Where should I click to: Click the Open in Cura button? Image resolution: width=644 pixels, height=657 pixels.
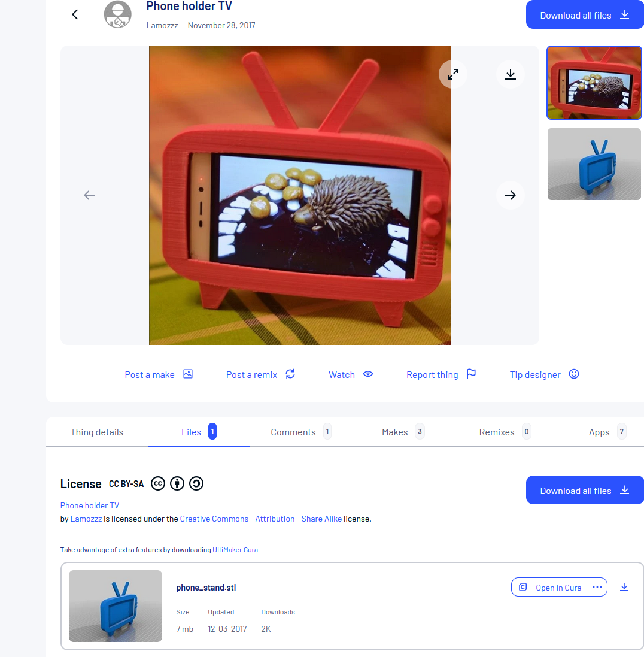[550, 587]
